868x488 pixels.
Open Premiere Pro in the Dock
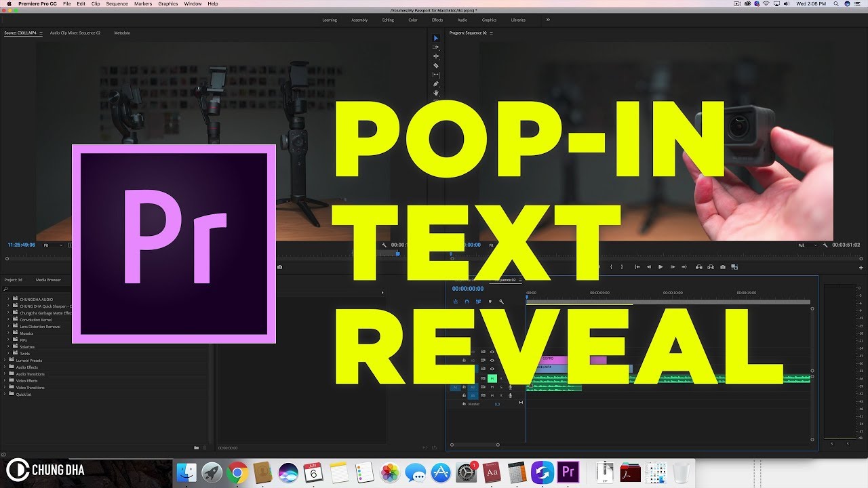[x=567, y=472]
